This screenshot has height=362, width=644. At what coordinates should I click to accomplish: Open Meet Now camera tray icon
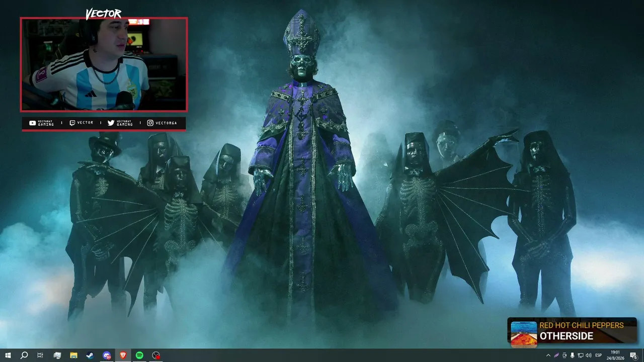[565, 355]
